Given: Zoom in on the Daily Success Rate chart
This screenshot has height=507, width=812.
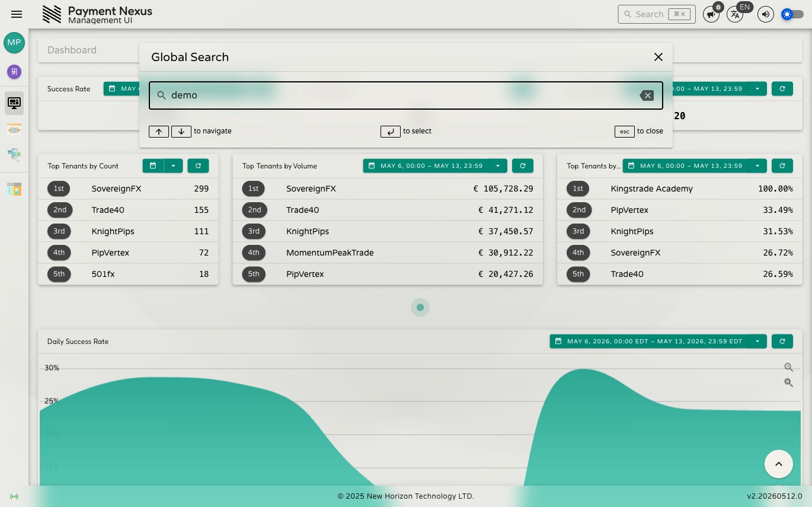Looking at the screenshot, I should (x=788, y=368).
